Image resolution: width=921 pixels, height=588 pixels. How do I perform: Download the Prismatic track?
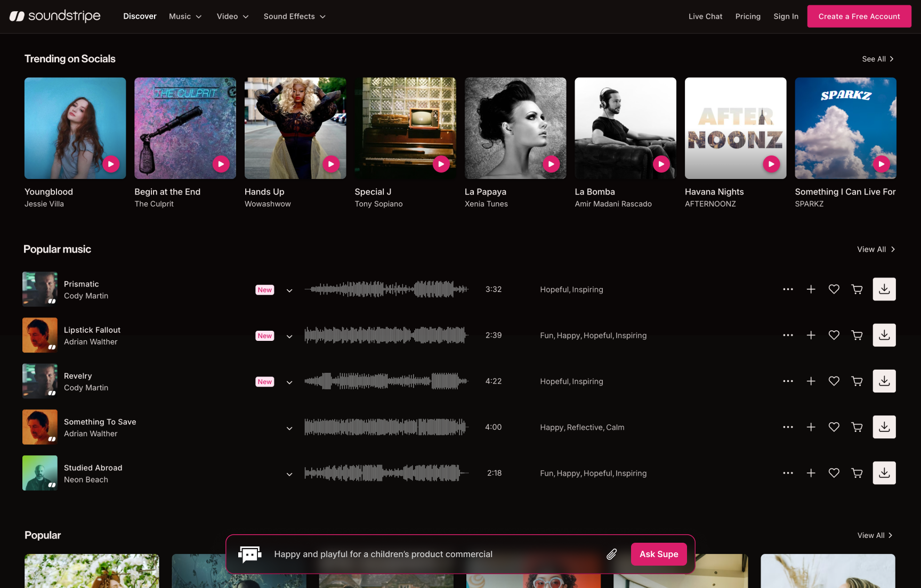(x=884, y=289)
